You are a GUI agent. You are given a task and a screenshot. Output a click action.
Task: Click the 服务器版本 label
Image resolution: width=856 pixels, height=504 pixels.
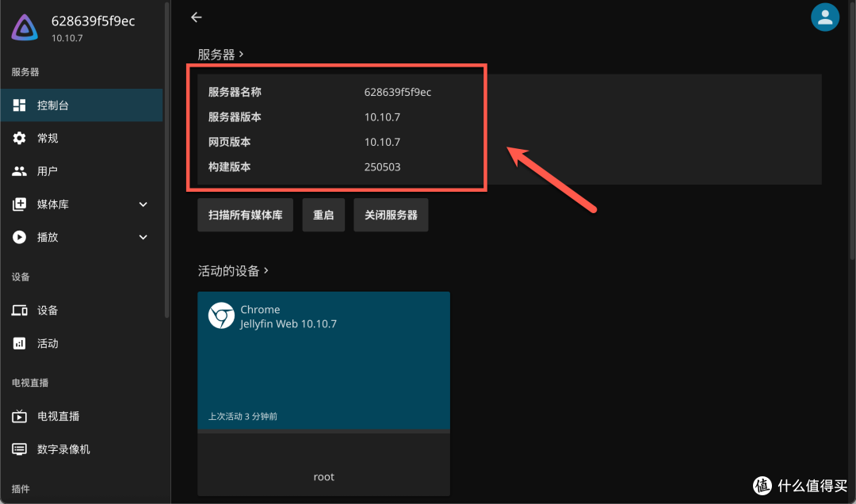click(235, 116)
